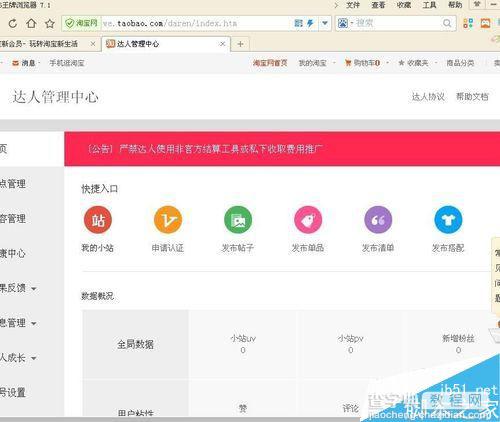Image resolution: width=500 pixels, height=422 pixels.
Task: Click the 数据概况 section heading
Action: pyautogui.click(x=97, y=296)
